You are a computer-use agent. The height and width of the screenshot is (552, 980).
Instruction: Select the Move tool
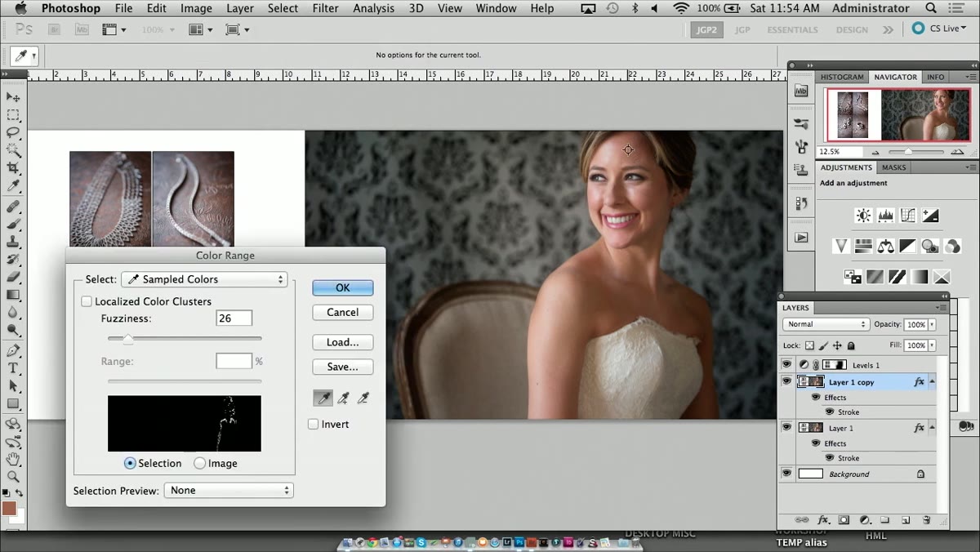pyautogui.click(x=13, y=97)
